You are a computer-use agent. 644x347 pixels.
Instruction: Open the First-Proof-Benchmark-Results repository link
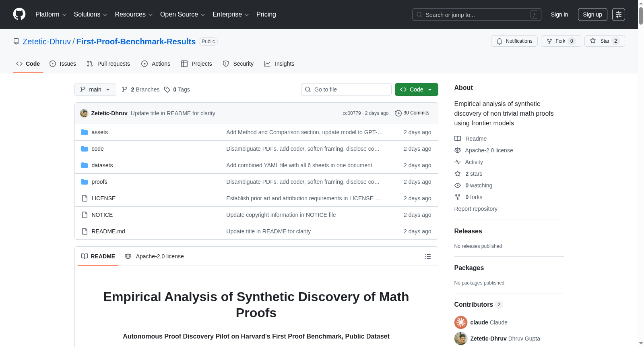(x=136, y=42)
